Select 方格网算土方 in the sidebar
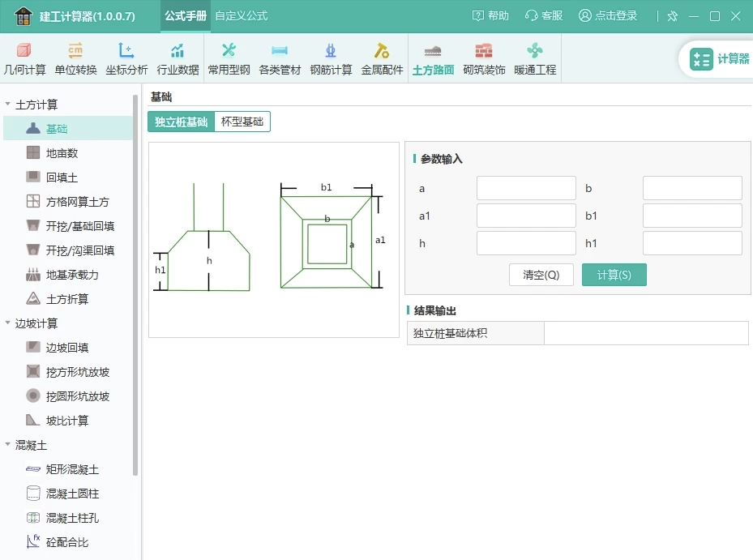The width and height of the screenshot is (753, 560). tap(77, 202)
